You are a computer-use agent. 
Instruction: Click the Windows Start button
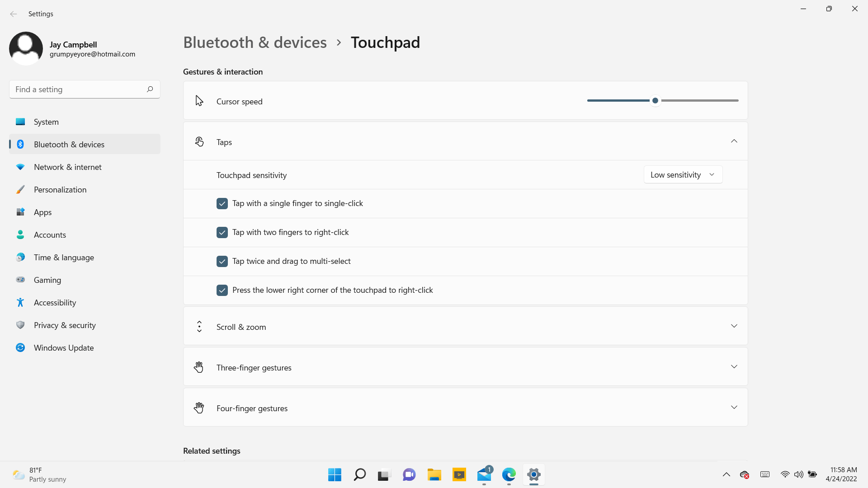[x=335, y=474]
